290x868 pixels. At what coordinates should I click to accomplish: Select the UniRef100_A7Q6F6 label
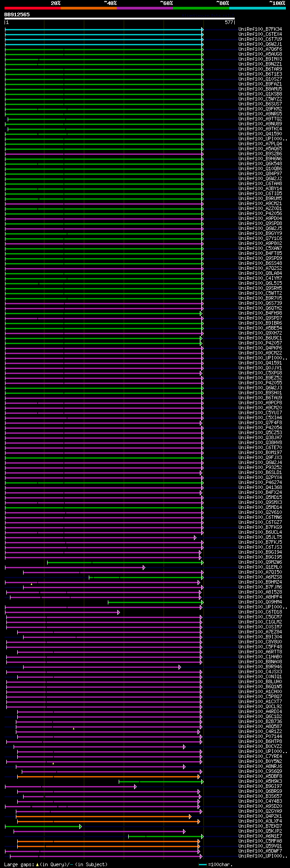point(260,49)
